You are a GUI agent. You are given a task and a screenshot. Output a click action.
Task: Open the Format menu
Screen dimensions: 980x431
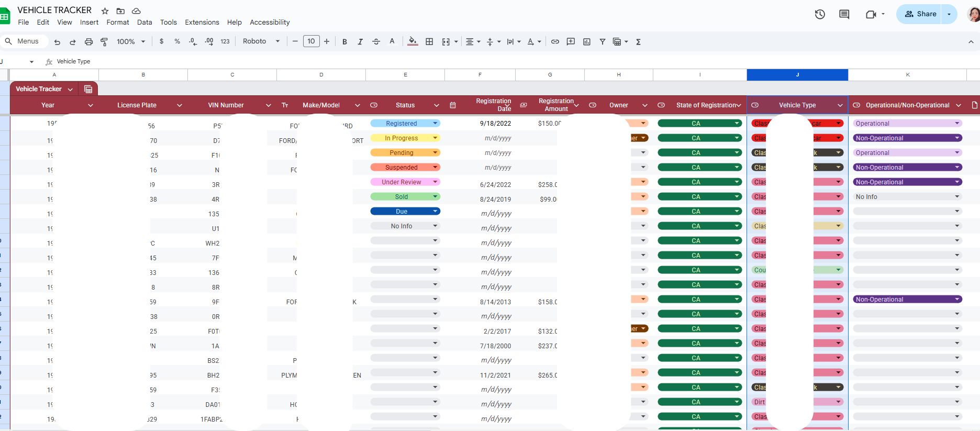117,22
